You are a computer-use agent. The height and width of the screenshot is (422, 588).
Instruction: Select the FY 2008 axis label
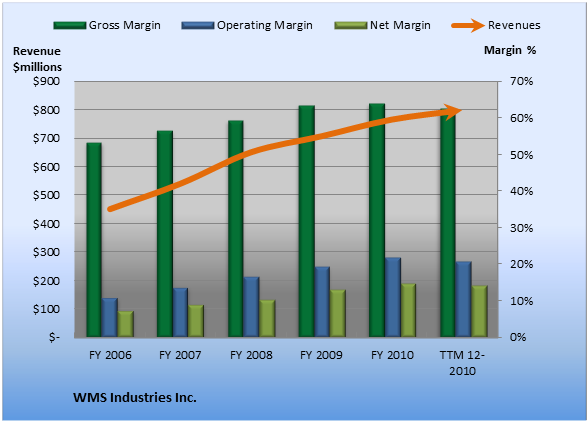click(251, 355)
